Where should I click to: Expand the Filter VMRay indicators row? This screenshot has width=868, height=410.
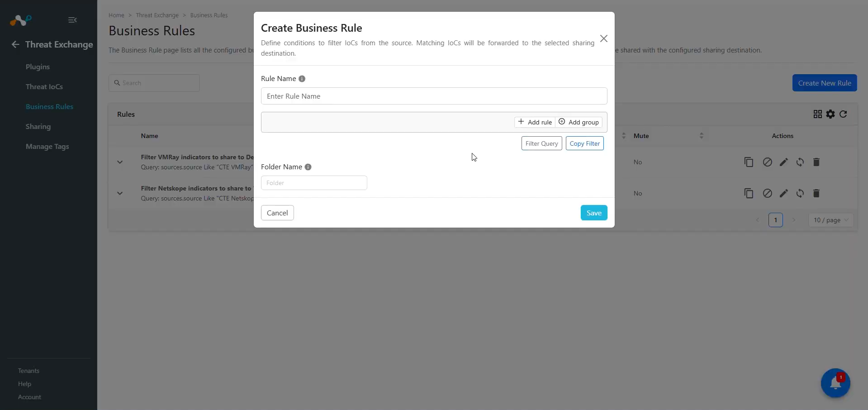(x=120, y=162)
